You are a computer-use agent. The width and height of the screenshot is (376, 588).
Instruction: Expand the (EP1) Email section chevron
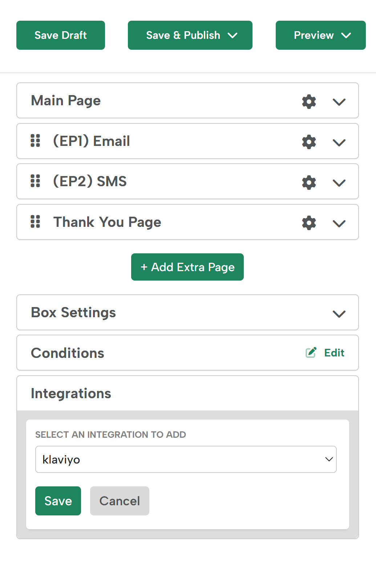[x=339, y=143]
